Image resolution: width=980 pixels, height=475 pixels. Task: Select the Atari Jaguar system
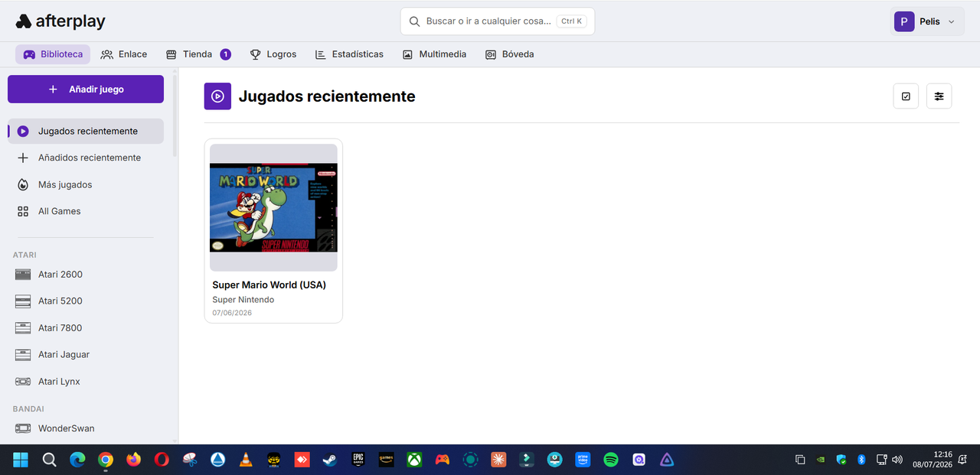click(x=86, y=354)
